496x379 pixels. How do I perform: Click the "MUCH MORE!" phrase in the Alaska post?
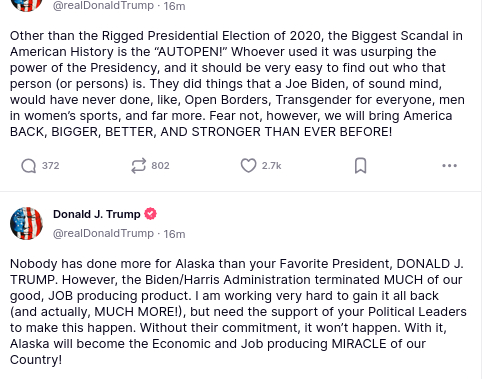pyautogui.click(x=137, y=312)
